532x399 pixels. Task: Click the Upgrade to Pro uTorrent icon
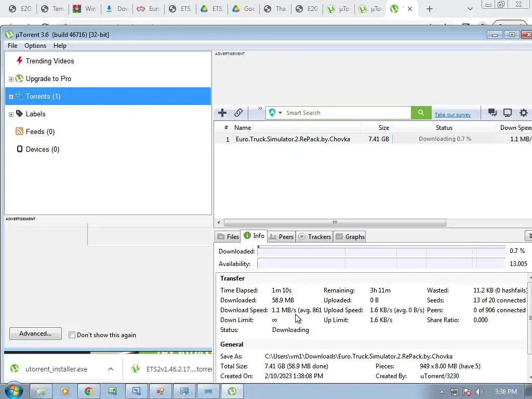tap(19, 78)
